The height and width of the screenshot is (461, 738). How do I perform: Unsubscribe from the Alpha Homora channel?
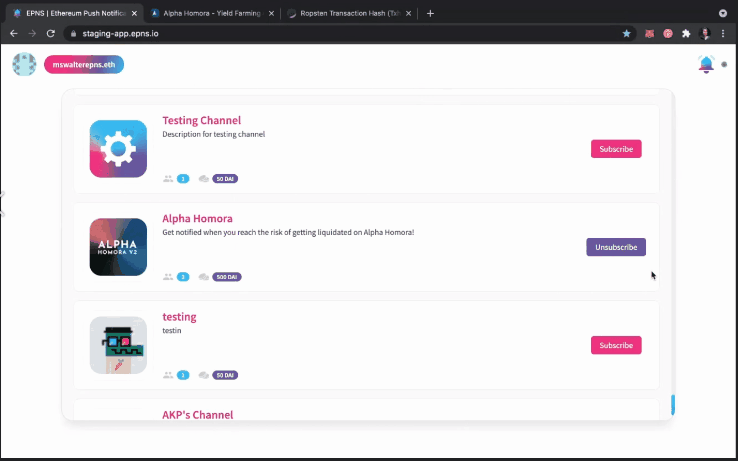click(615, 247)
